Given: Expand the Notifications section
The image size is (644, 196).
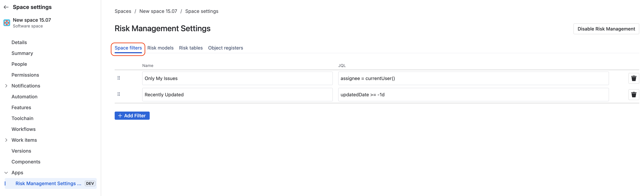Looking at the screenshot, I should [x=6, y=86].
